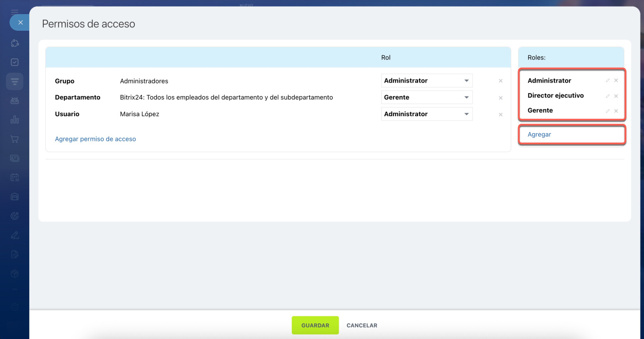The image size is (644, 339).
Task: Close the Permisos de acceso slider panel
Action: coord(20,23)
